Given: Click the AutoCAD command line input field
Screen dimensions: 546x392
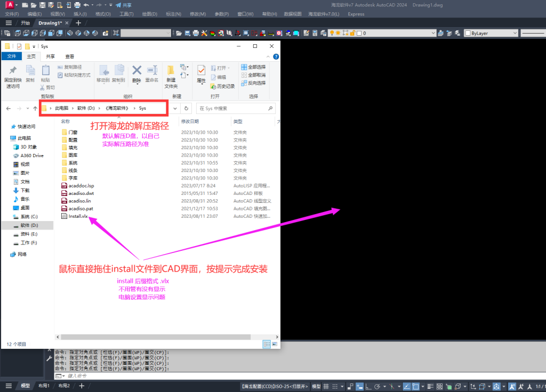Looking at the screenshot, I should tap(300, 376).
